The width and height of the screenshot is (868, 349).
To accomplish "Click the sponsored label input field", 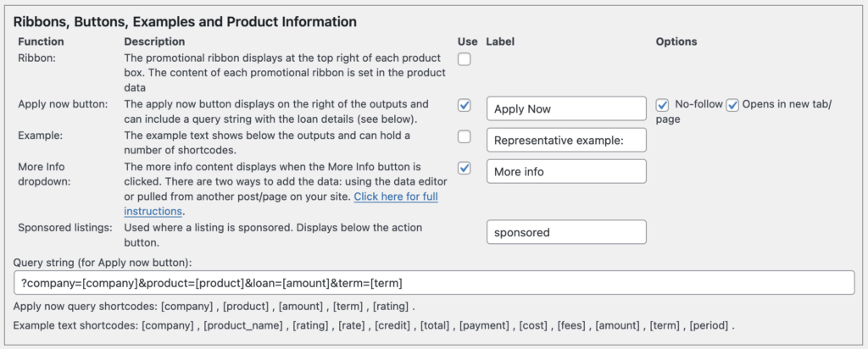I will (566, 232).
